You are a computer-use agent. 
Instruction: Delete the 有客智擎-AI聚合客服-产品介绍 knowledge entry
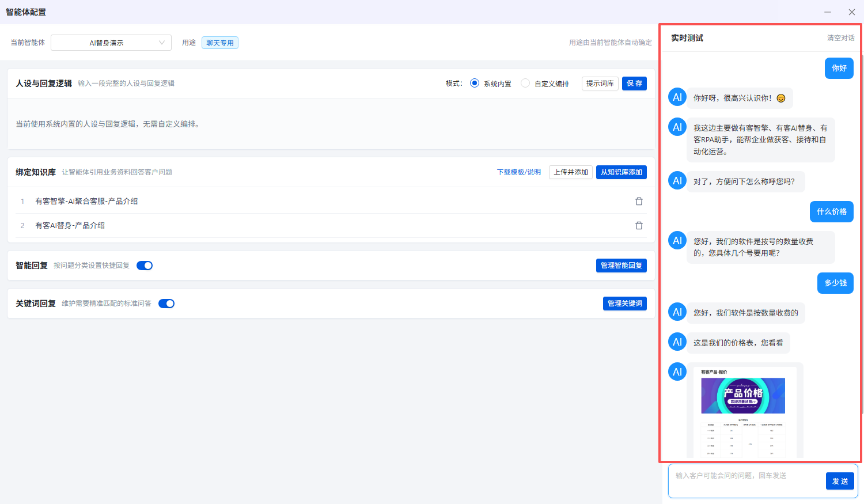coord(639,201)
